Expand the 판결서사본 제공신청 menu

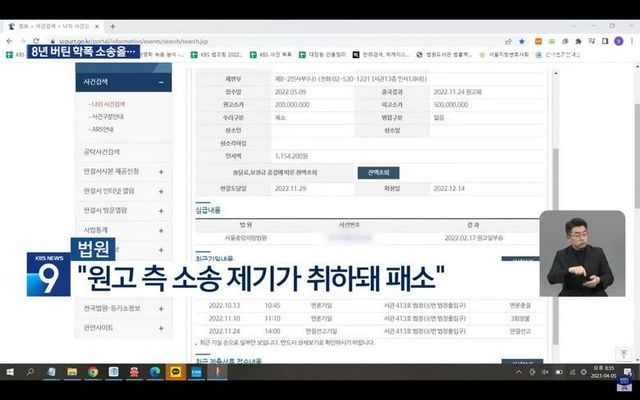click(161, 171)
